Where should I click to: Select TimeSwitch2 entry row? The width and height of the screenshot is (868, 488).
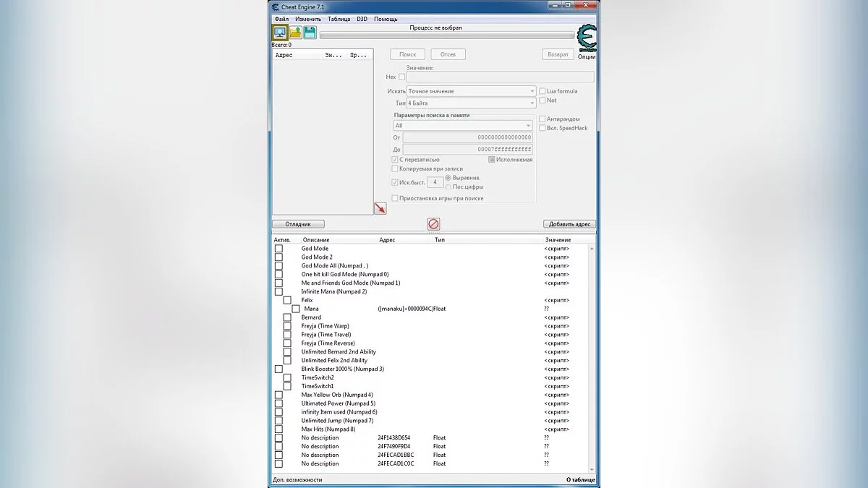[431, 377]
